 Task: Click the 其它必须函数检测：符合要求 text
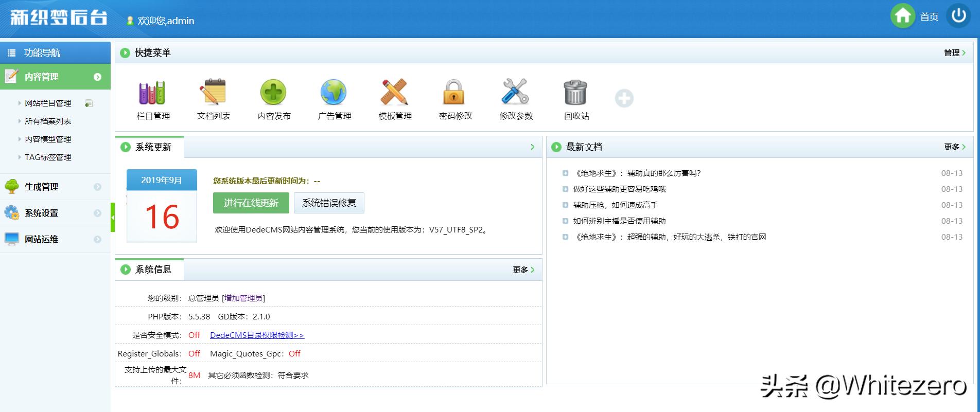click(x=258, y=375)
